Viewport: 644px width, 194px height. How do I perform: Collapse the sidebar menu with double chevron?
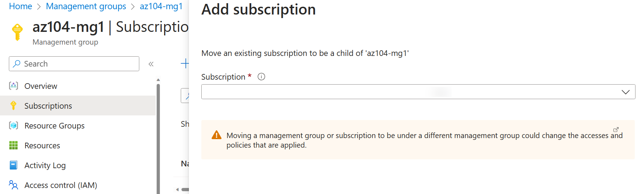[x=151, y=64]
